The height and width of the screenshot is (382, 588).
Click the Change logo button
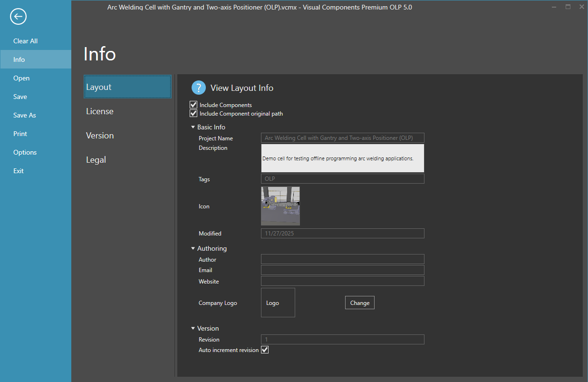(359, 303)
